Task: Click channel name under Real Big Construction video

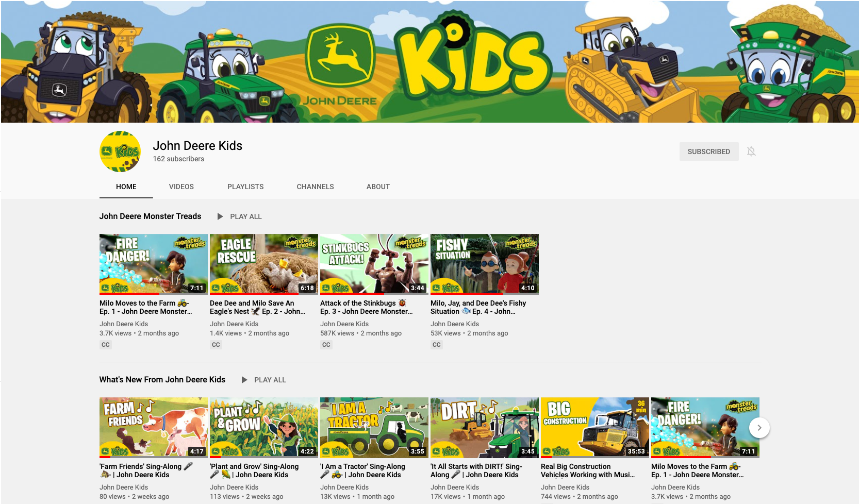Action: [x=565, y=488]
